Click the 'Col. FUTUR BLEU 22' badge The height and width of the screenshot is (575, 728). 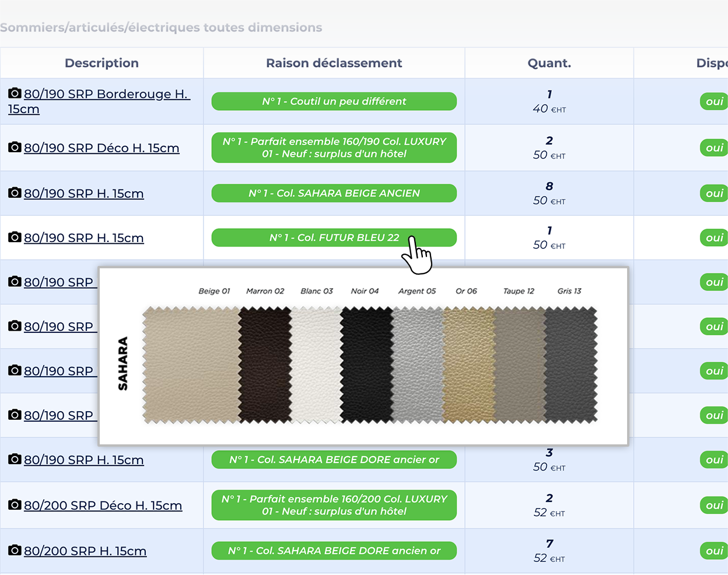pyautogui.click(x=334, y=238)
